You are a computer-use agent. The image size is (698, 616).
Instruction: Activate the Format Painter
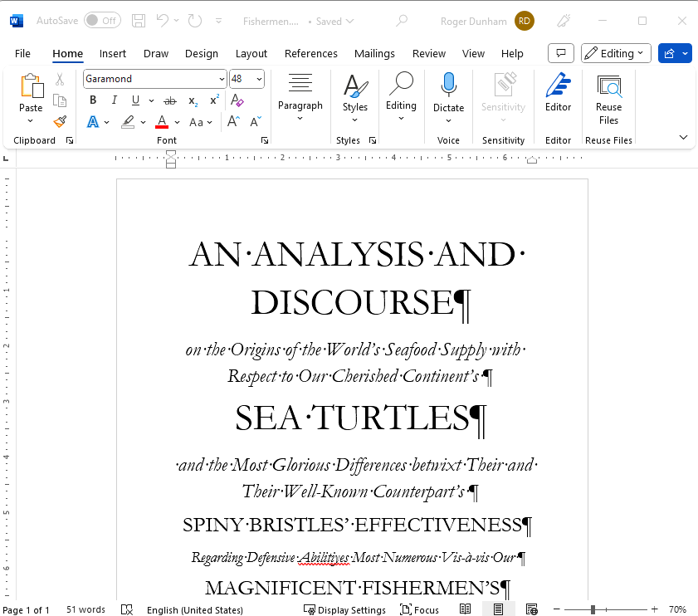[59, 120]
